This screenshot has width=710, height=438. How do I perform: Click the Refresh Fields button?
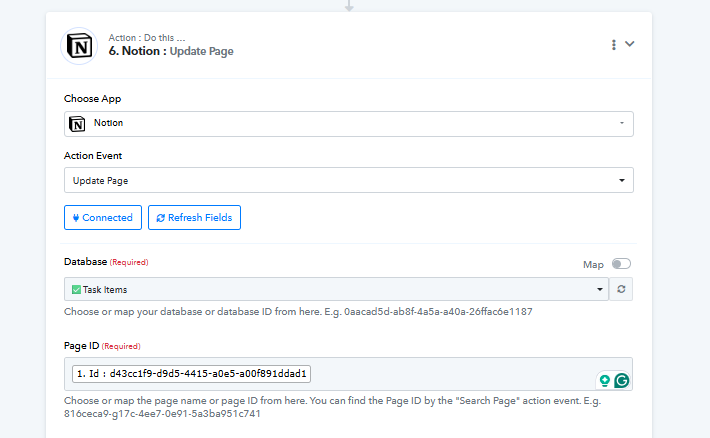[194, 217]
